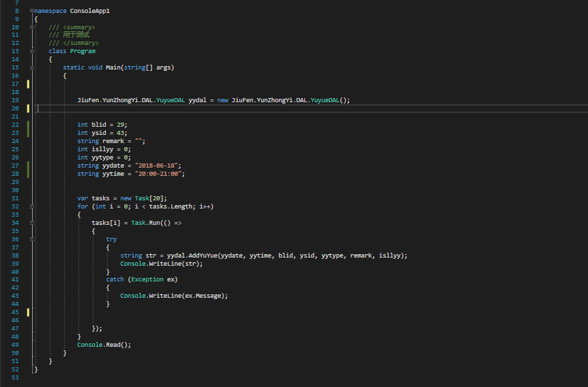Click the word ConsoleApp1 in namespace line
Screen dimensions: 588x387
point(89,11)
